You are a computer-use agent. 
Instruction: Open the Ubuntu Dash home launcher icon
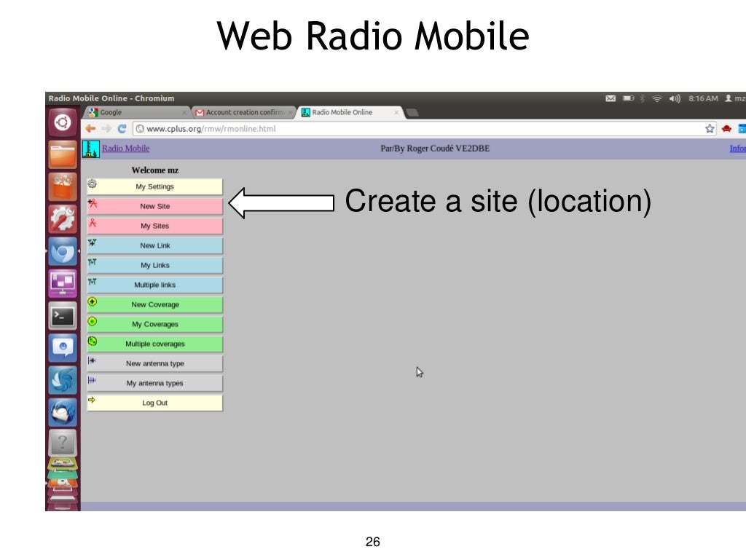point(63,122)
